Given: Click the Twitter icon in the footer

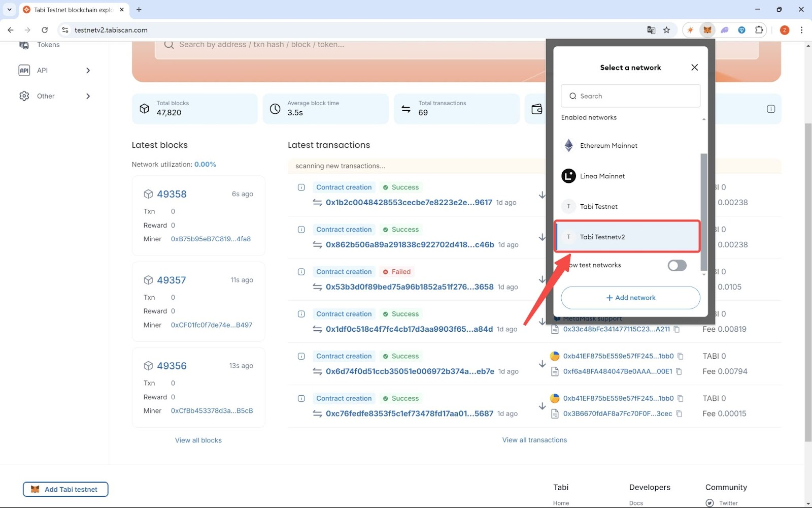Looking at the screenshot, I should click(x=709, y=503).
